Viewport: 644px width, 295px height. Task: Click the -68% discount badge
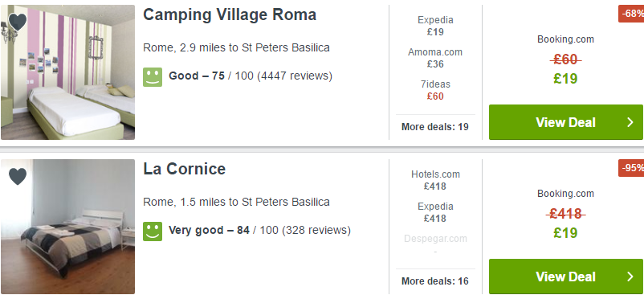(632, 14)
